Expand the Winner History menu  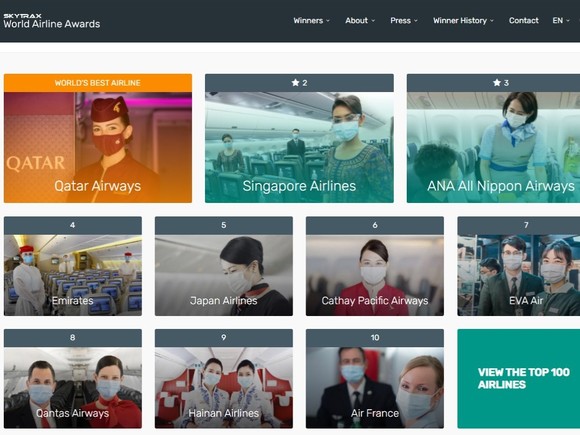pyautogui.click(x=463, y=21)
